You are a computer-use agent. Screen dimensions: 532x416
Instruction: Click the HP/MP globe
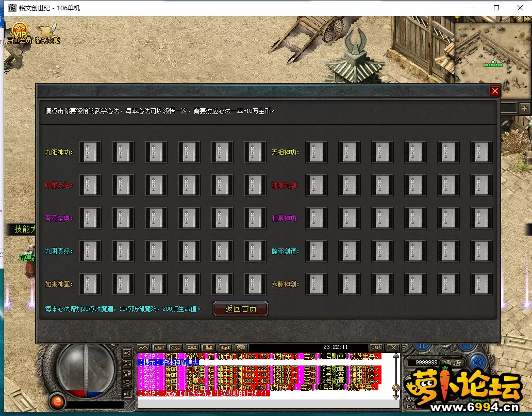click(86, 371)
